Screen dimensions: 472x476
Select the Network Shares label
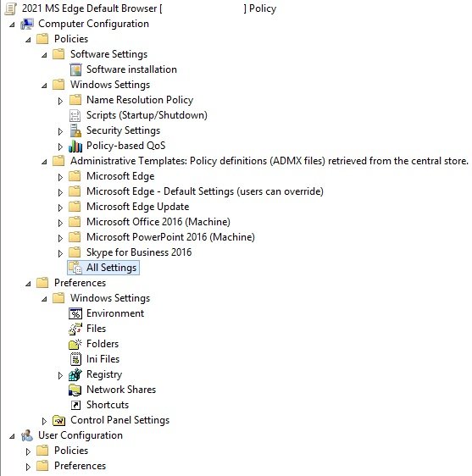coord(121,390)
